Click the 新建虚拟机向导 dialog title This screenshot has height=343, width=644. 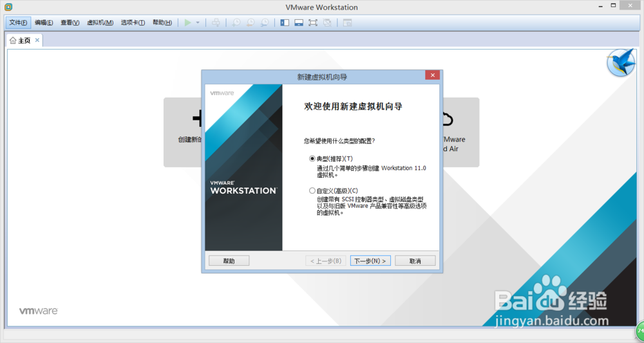(322, 77)
